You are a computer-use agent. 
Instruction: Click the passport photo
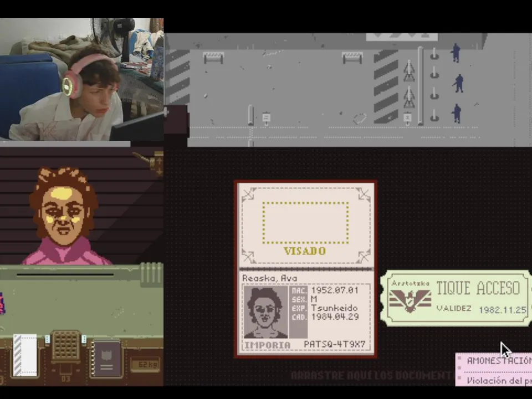click(265, 312)
